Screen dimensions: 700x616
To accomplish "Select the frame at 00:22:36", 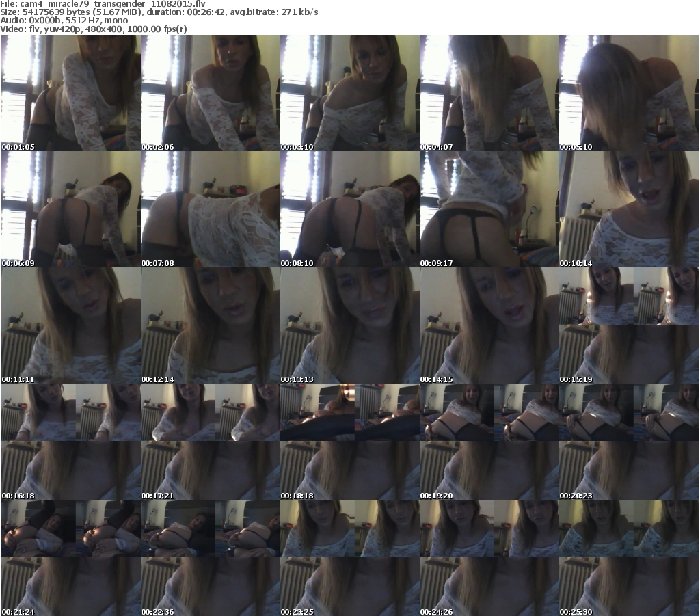I will point(211,558).
